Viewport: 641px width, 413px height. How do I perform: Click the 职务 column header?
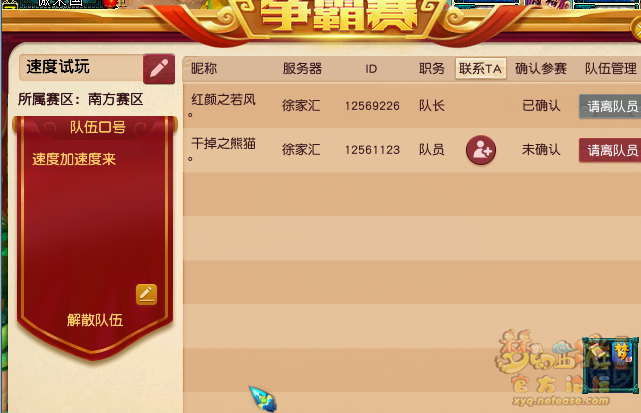click(x=432, y=68)
